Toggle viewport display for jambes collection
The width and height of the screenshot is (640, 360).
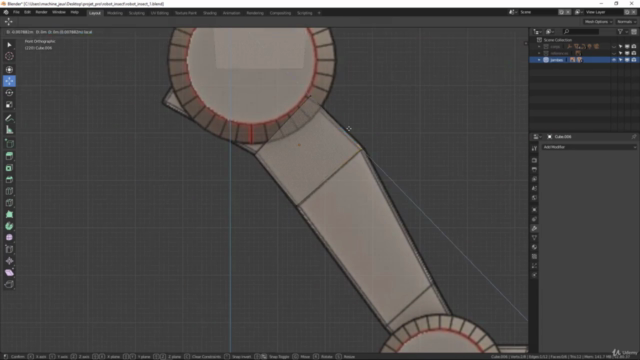627,60
